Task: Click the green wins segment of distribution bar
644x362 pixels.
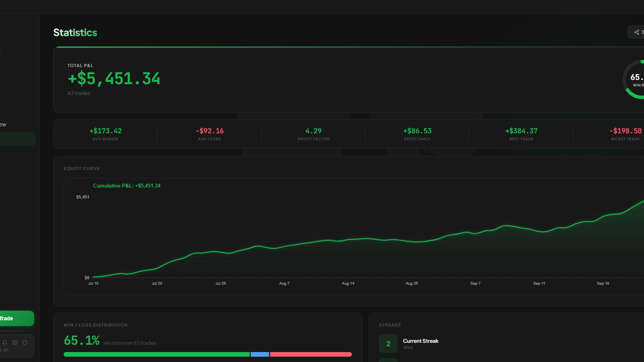Action: [x=156, y=354]
